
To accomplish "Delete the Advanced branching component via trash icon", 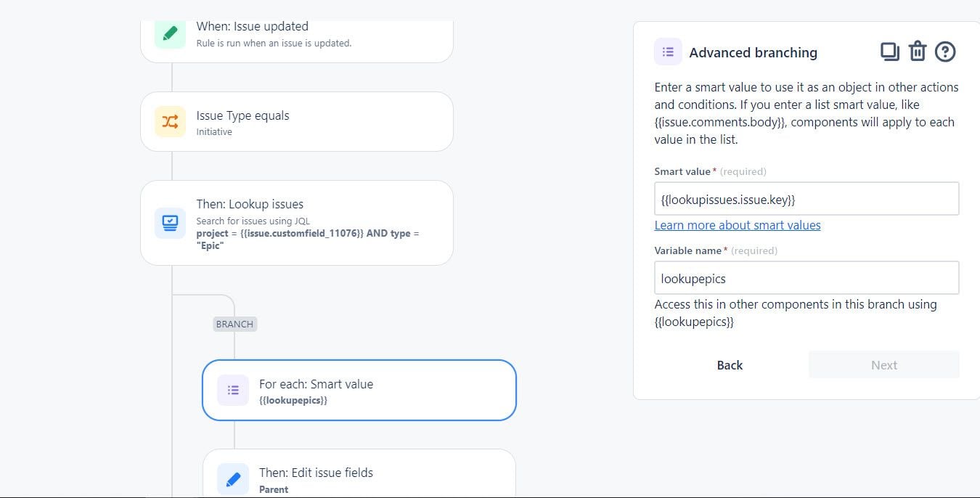I will 918,52.
